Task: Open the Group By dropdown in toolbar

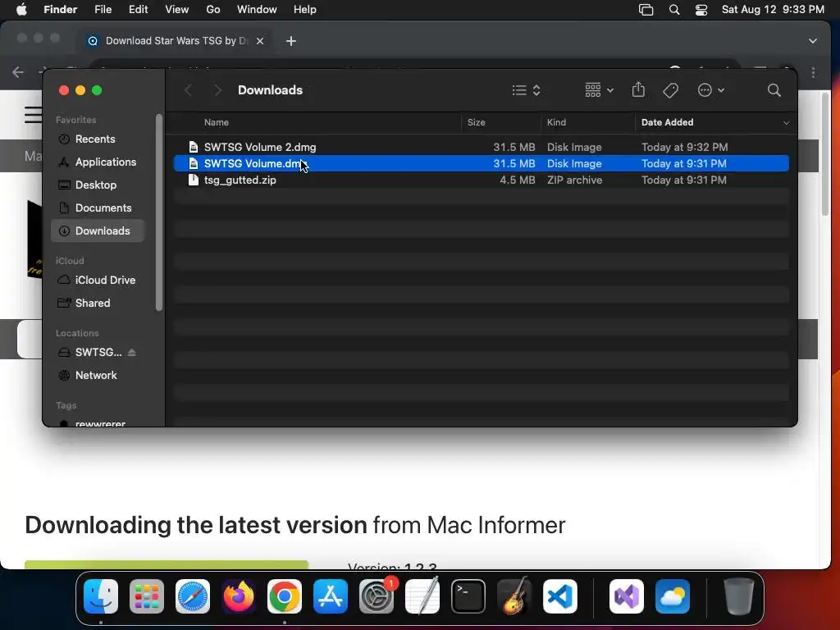Action: [x=599, y=90]
